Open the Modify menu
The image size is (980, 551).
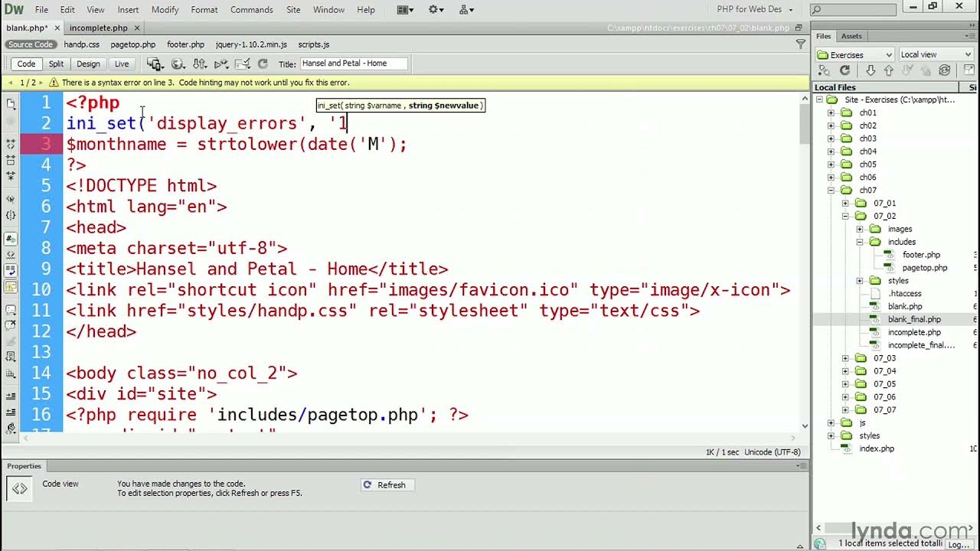tap(165, 10)
